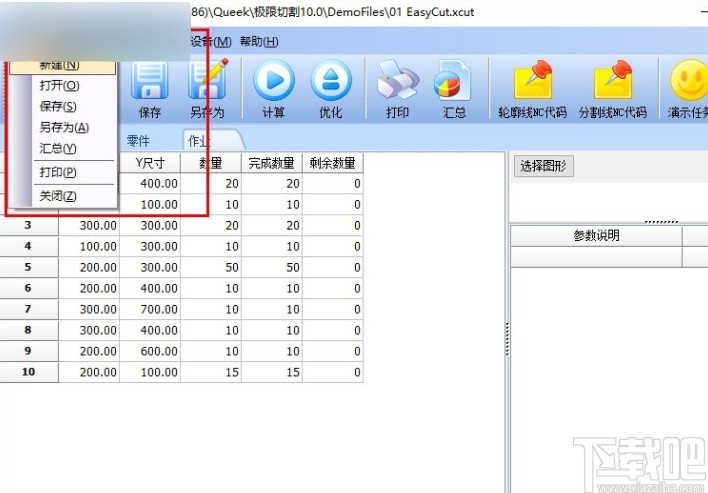Viewport: 708px width, 493px height.
Task: Choose 另存为(A) in the file menu
Action: tap(64, 127)
